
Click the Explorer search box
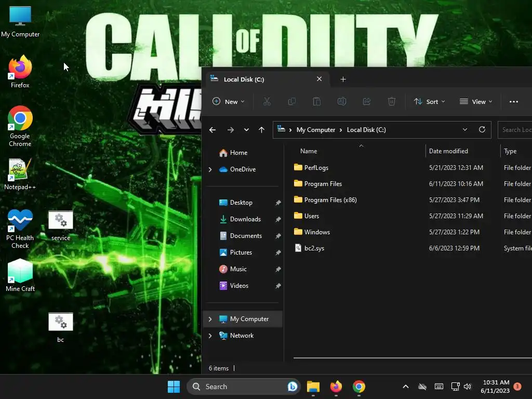(515, 129)
